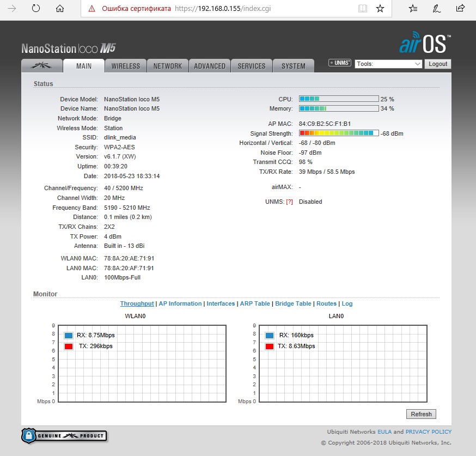This screenshot has width=476, height=456.
Task: Select the Transmit CCQ value 98 %
Action: point(306,162)
